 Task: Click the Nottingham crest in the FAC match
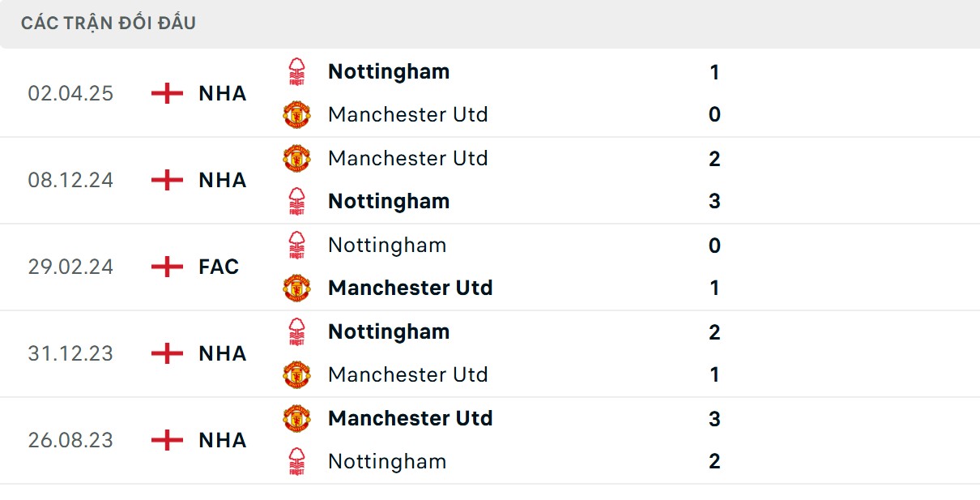point(296,245)
